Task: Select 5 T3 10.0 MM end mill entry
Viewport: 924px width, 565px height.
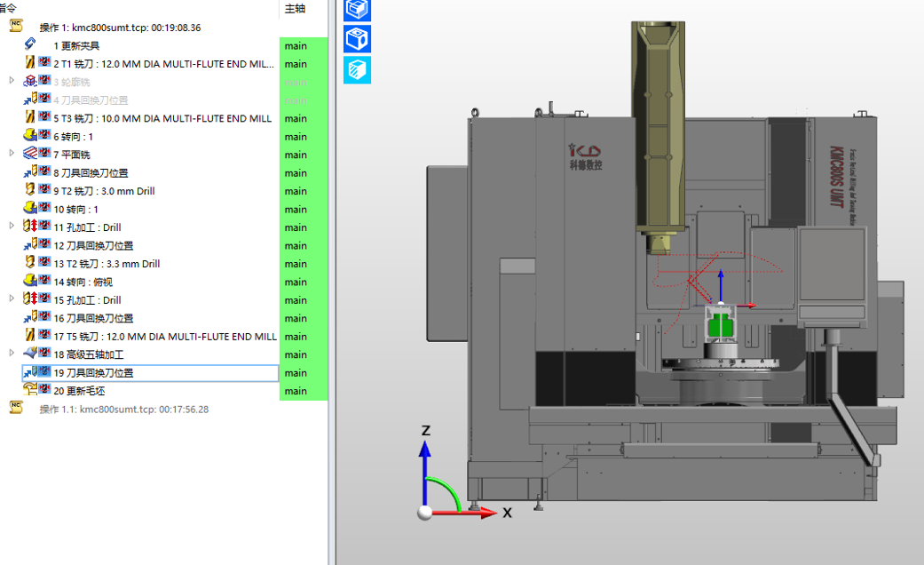Action: [x=162, y=118]
